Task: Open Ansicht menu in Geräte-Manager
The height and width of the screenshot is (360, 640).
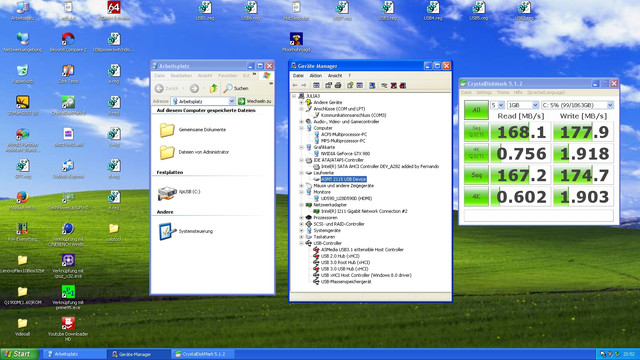Action: tap(335, 76)
